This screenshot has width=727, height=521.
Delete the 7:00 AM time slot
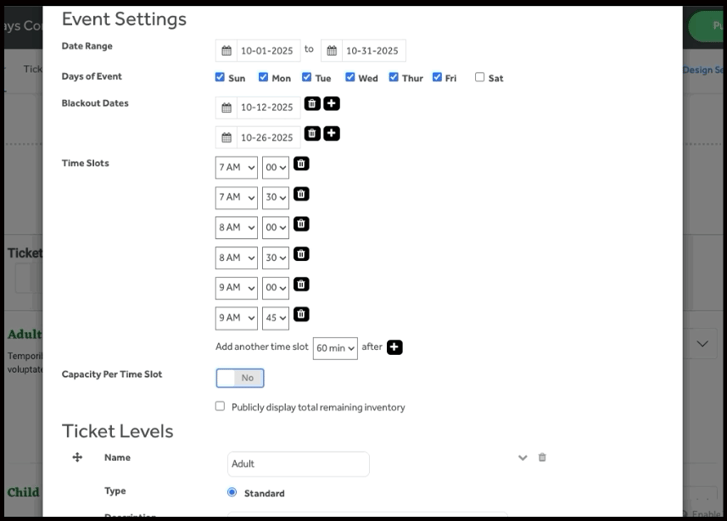(x=301, y=164)
